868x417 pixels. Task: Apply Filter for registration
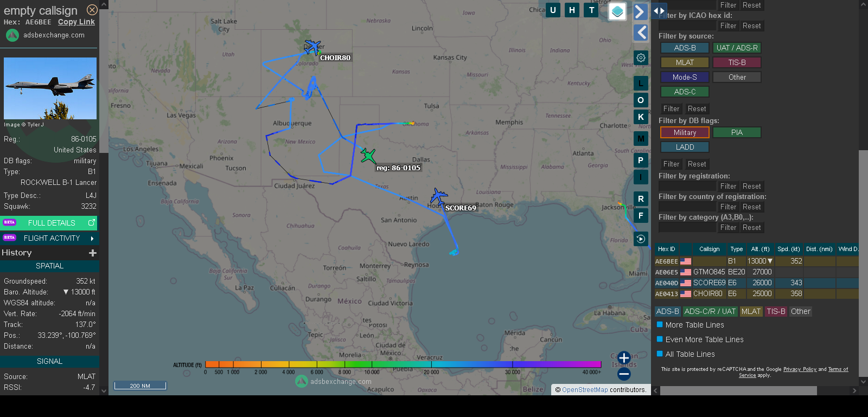pyautogui.click(x=728, y=186)
